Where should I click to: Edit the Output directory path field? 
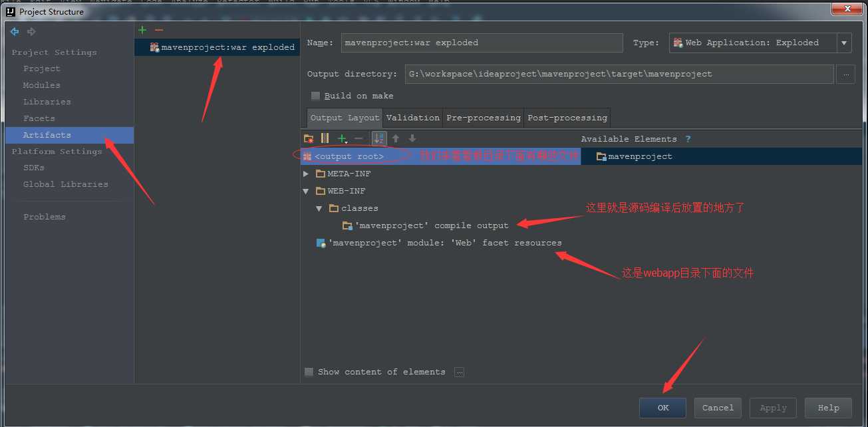619,74
